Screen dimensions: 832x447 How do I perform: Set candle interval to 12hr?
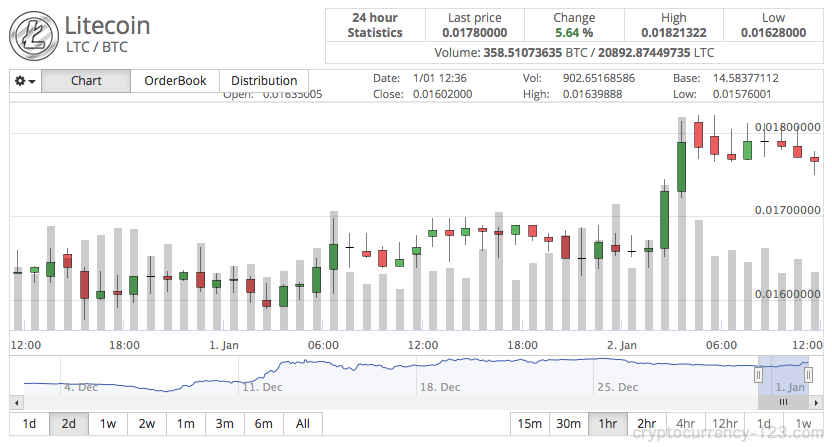tap(725, 424)
